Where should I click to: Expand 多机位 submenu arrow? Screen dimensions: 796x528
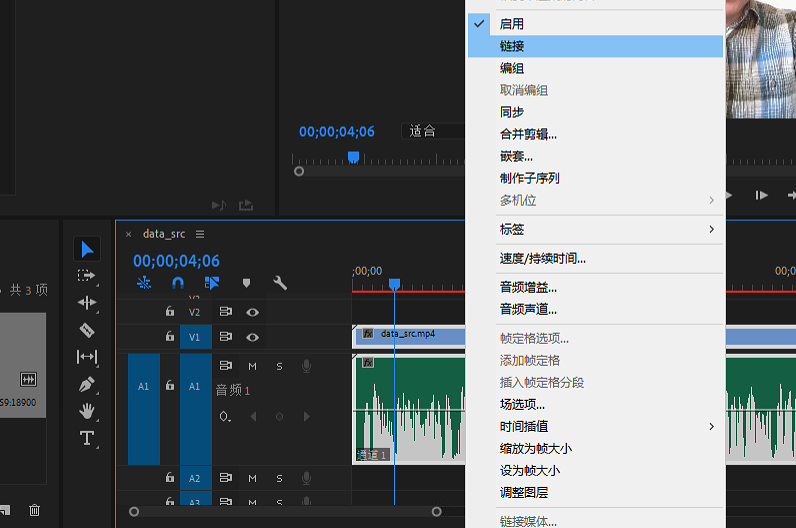coord(712,201)
